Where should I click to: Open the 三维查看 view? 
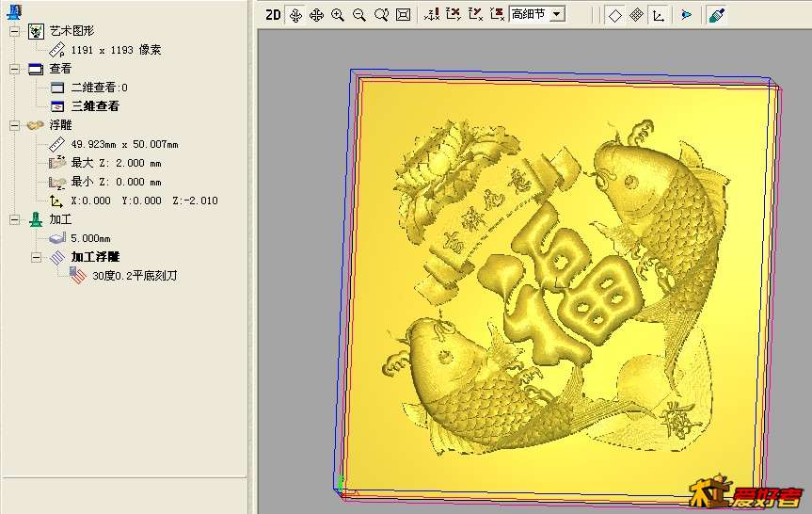click(95, 106)
